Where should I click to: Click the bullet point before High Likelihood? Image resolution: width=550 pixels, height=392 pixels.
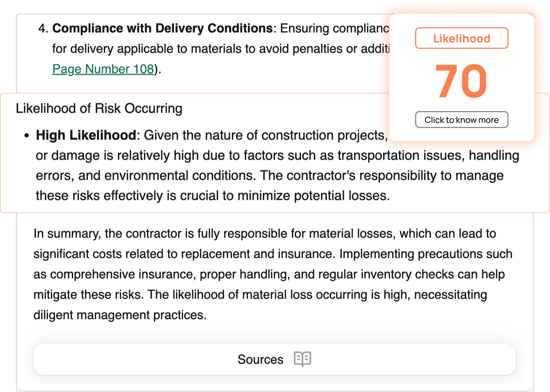[27, 135]
